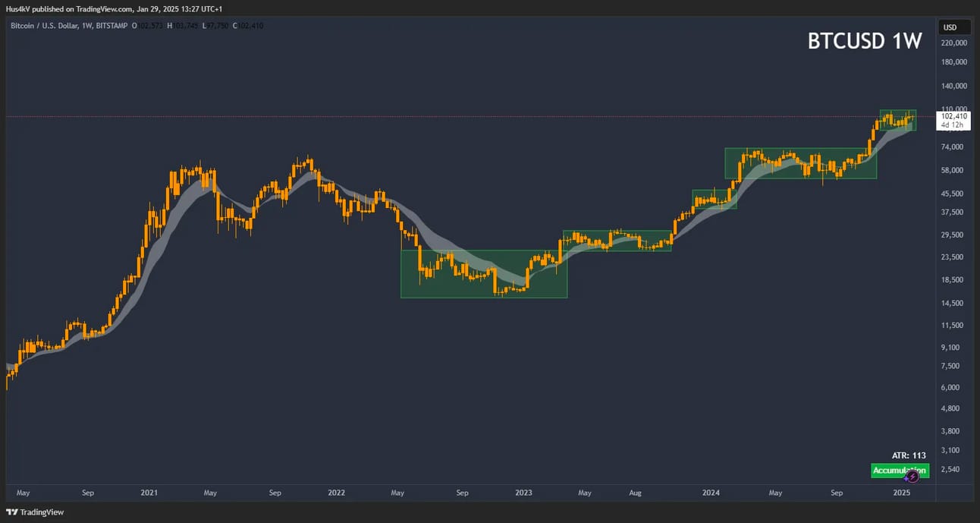
Task: Click the large green box around 2022 lows
Action: coord(484,274)
